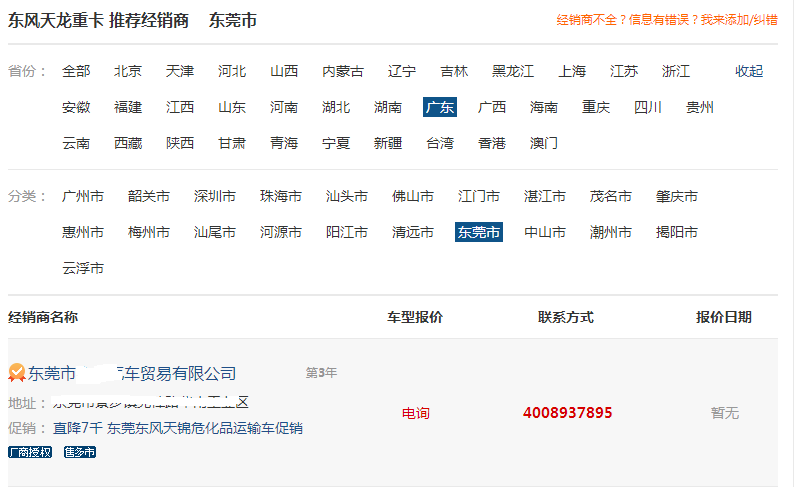This screenshot has height=487, width=795.
Task: Select 云浮市 in the city list
Action: pyautogui.click(x=83, y=268)
